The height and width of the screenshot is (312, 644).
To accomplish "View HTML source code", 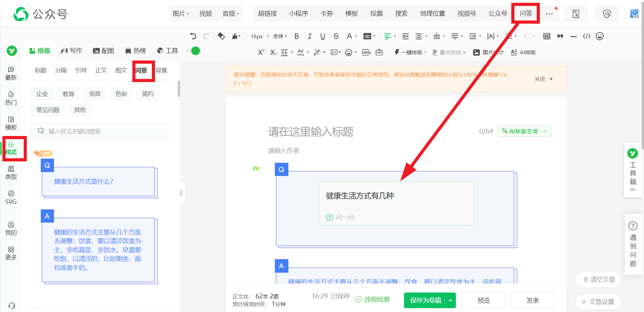I will coord(587,36).
